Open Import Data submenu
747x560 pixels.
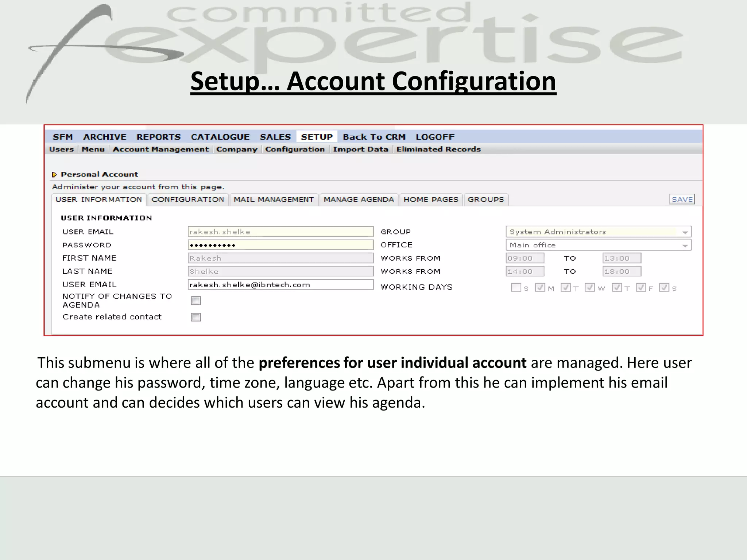pos(361,149)
